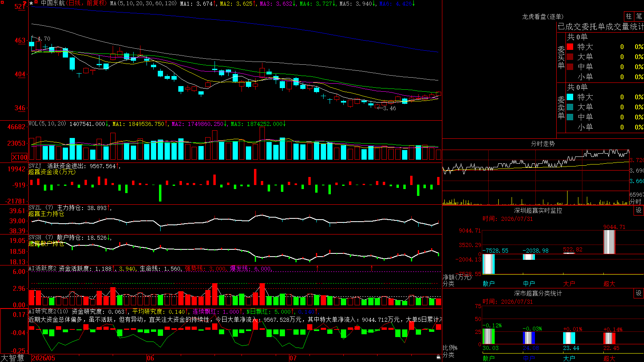Viewport: 644px width, 362px height.
Task: Click the 超赢主力持仓 legend label
Action: coord(46,214)
